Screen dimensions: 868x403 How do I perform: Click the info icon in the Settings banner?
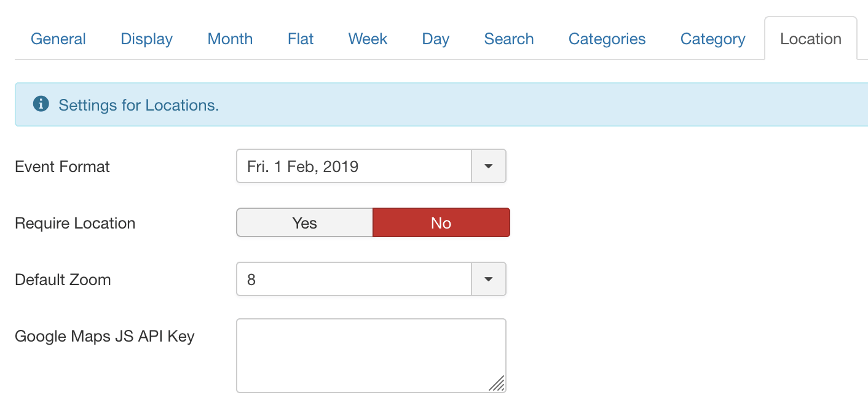tap(41, 104)
